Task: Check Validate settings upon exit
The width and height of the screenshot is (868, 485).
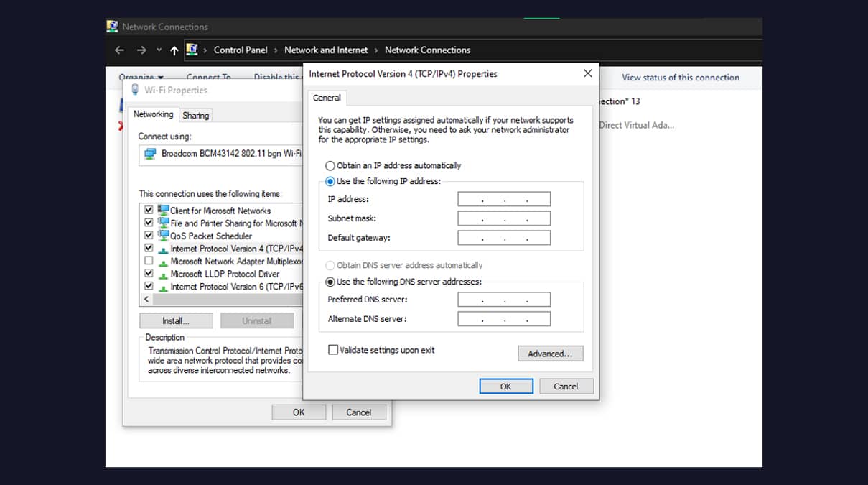Action: (332, 349)
